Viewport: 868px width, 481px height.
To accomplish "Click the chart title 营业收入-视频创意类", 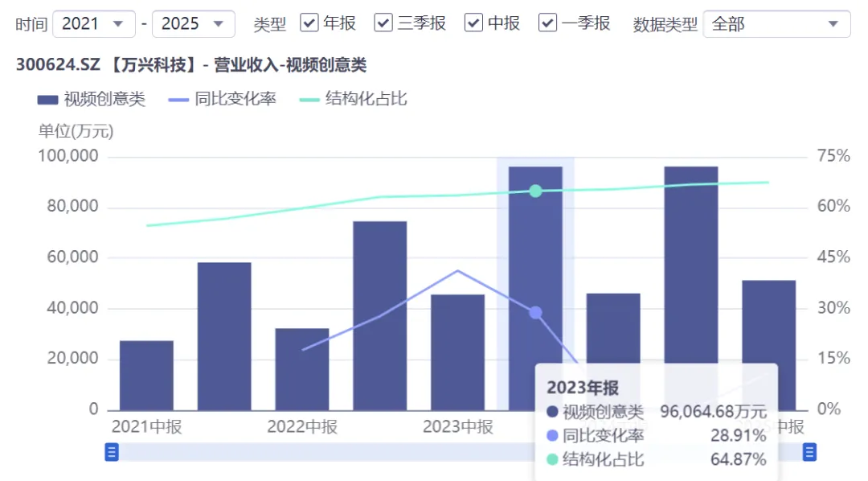I will [x=290, y=65].
